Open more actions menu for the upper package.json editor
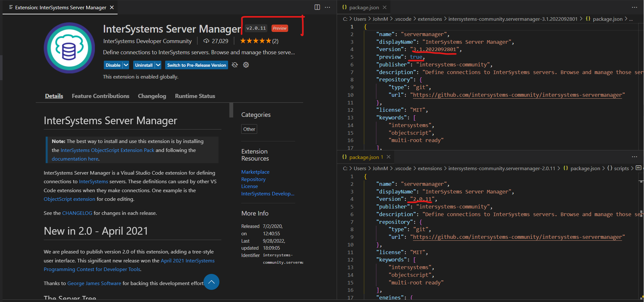Image resolution: width=644 pixels, height=302 pixels. [635, 7]
